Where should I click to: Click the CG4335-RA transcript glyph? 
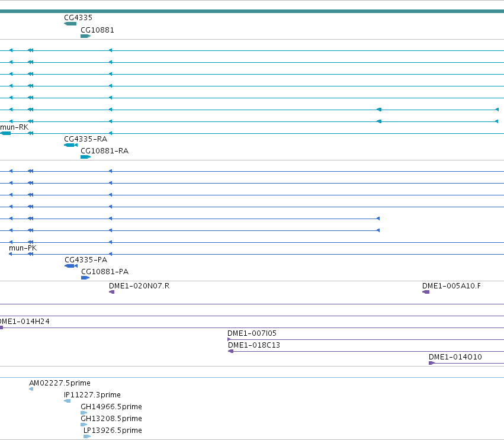[x=70, y=145]
